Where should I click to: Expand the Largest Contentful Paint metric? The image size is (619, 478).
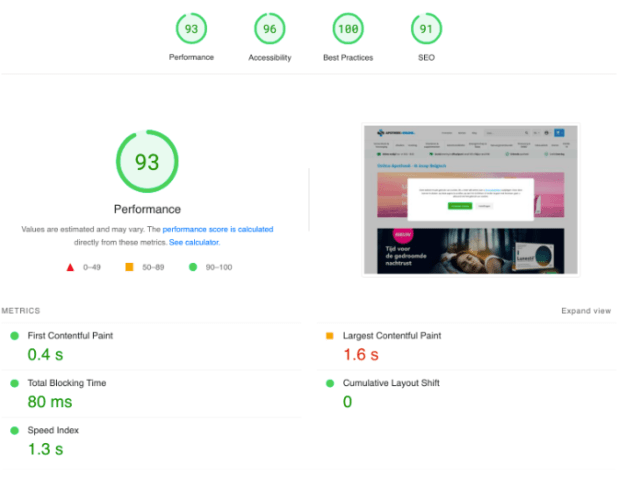pos(391,336)
